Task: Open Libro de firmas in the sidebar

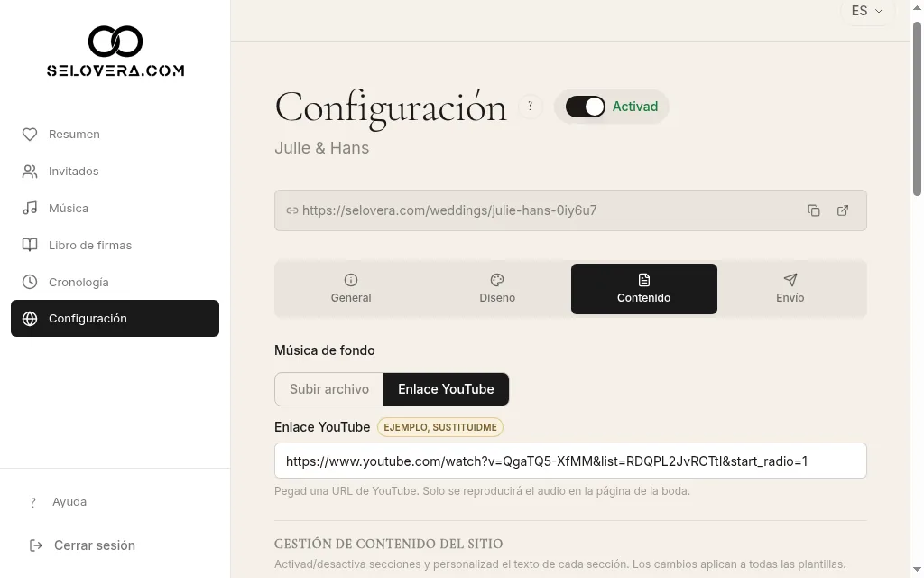Action: point(115,246)
